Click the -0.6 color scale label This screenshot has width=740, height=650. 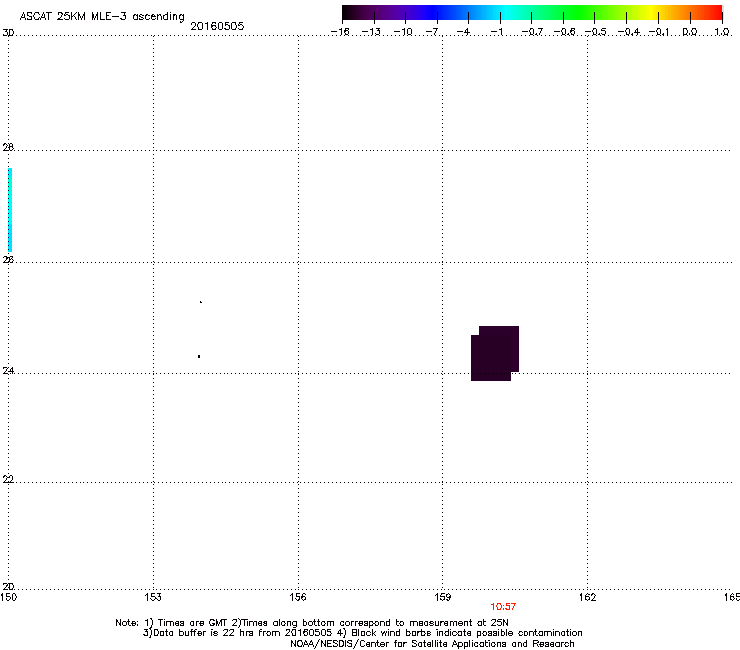[x=564, y=32]
